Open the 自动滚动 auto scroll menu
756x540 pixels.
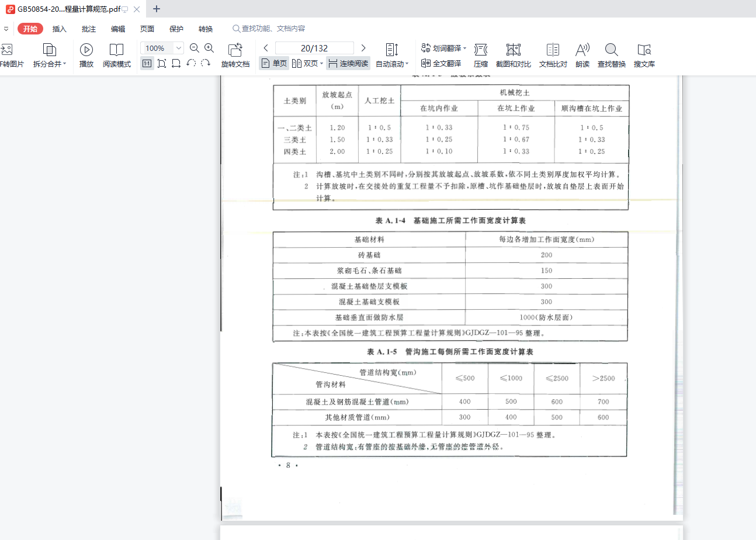click(x=392, y=56)
